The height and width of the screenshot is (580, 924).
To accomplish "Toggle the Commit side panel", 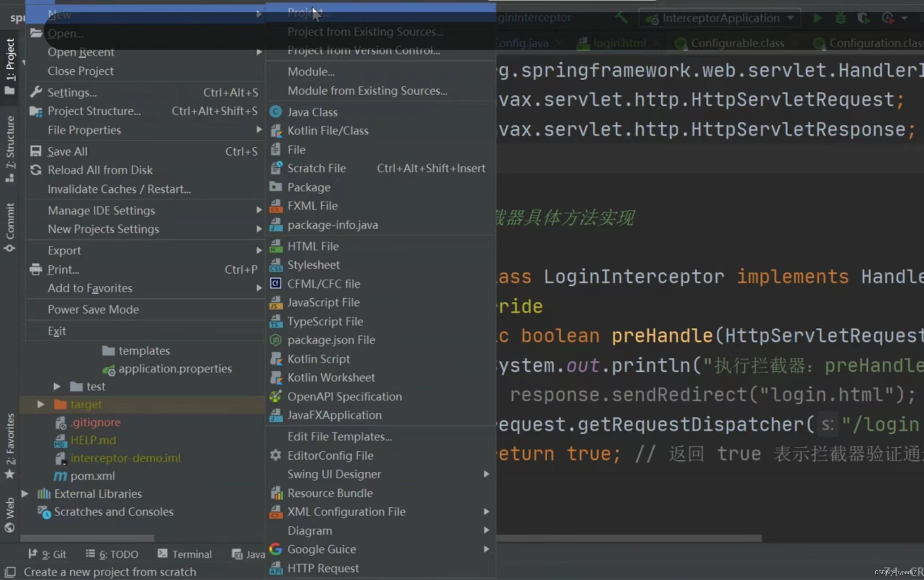I will [x=9, y=227].
